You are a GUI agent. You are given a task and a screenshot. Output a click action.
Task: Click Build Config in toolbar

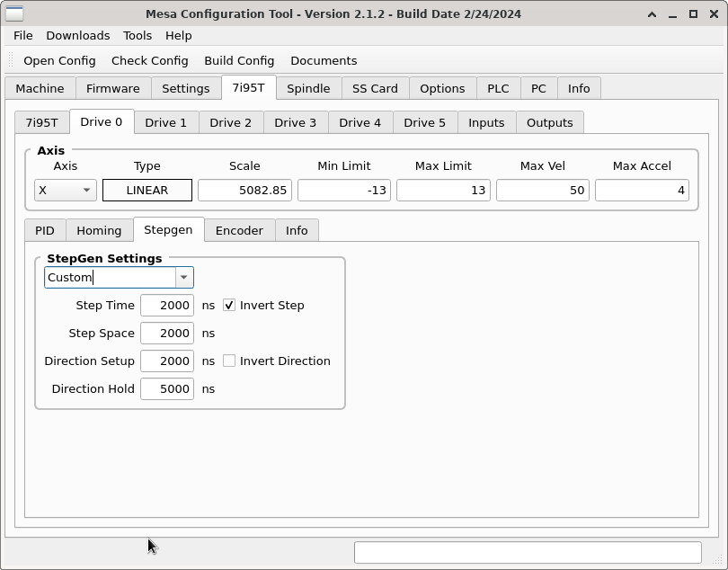coord(239,61)
